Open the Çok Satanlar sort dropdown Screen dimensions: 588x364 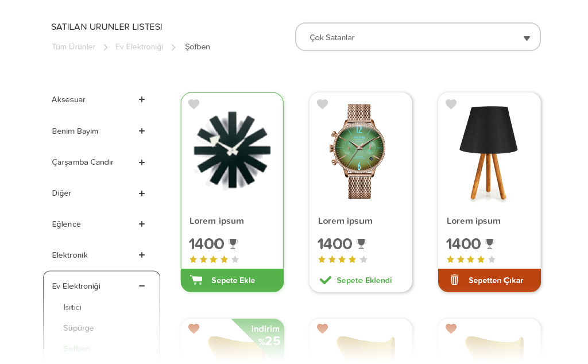(x=418, y=37)
